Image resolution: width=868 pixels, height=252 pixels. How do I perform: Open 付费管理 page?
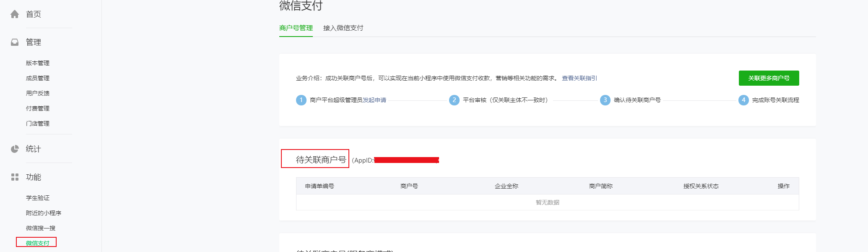click(38, 108)
